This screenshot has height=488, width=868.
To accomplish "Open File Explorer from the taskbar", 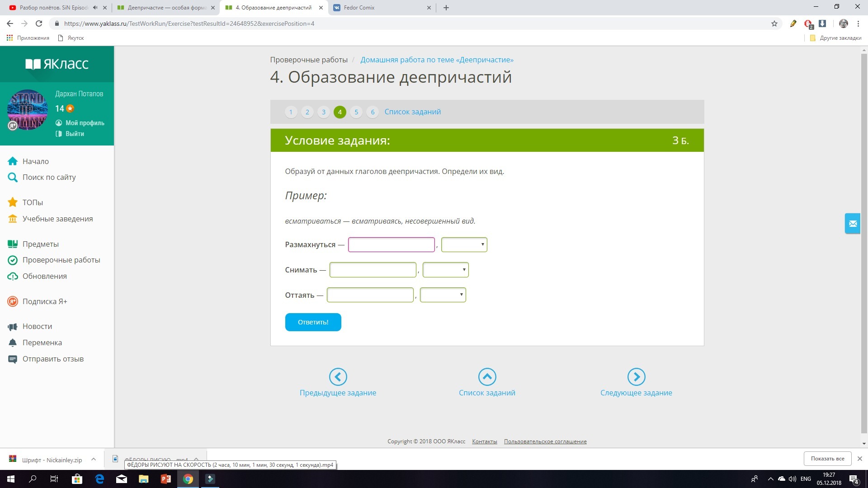I will tap(143, 479).
